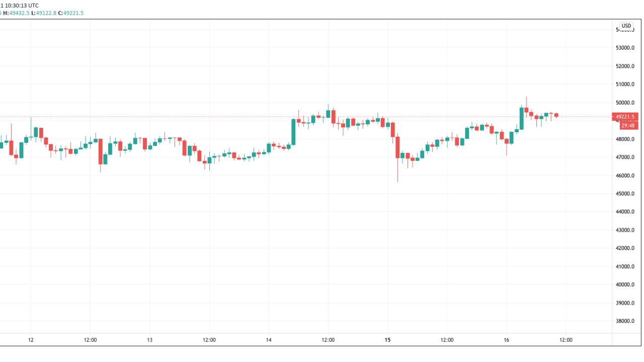Viewport: 644px width, 362px height.
Task: Click the 47000.0 price axis label
Action: [625, 157]
